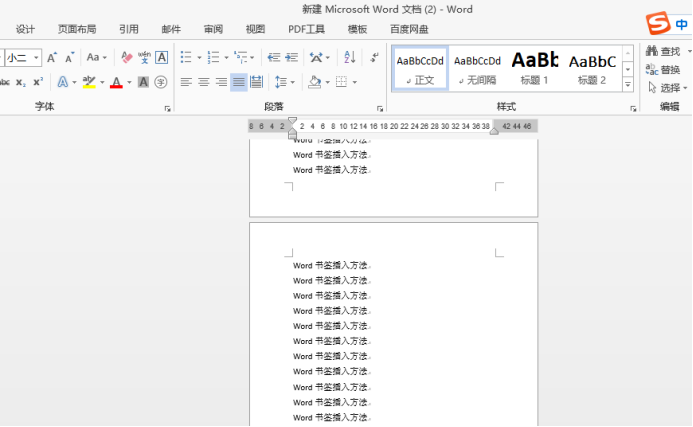This screenshot has width=693, height=427.
Task: Center align the text
Action: pos(204,82)
